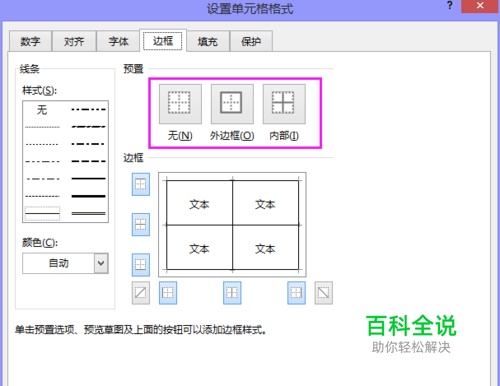The height and width of the screenshot is (386, 500).
Task: Click the help question mark button
Action: point(450,6)
